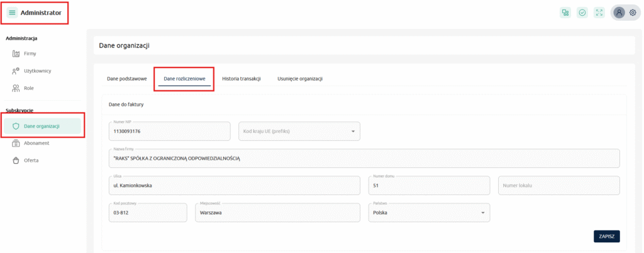Open the apps/modules switcher icon
644x253 pixels.
click(565, 13)
